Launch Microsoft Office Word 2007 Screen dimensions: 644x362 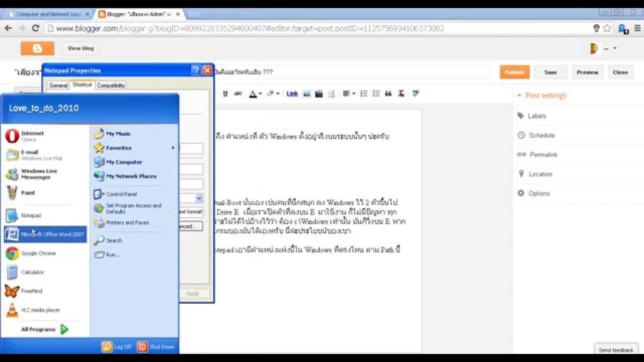tap(45, 234)
